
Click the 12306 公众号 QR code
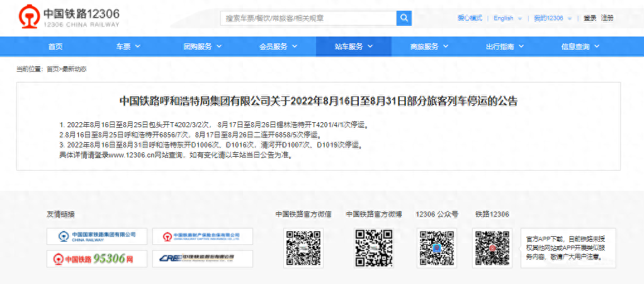coord(436,247)
